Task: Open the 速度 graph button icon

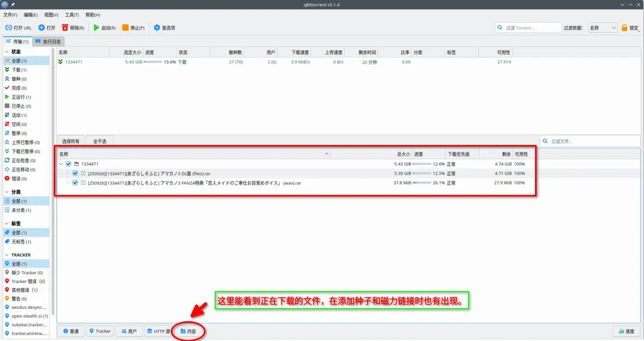Action: pyautogui.click(x=620, y=331)
